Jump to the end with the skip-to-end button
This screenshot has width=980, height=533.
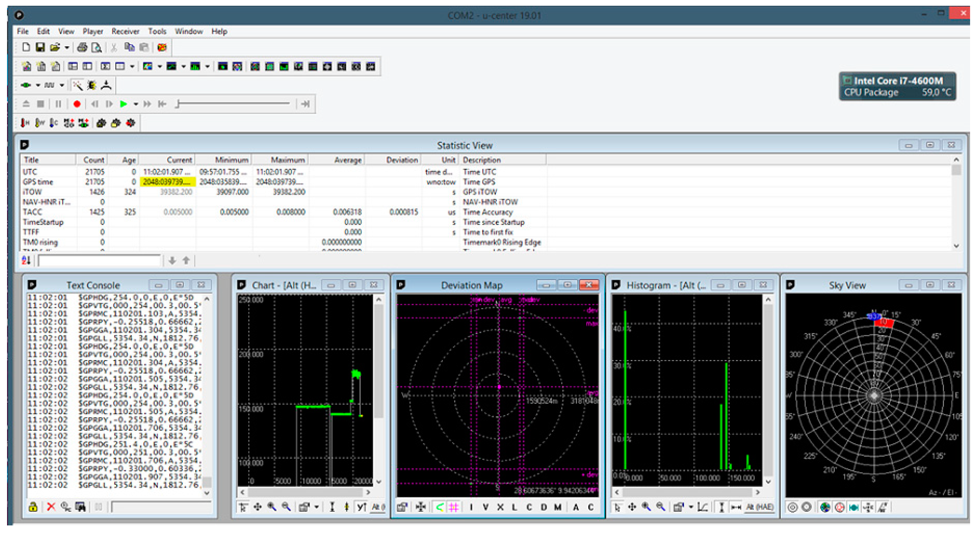coord(305,104)
